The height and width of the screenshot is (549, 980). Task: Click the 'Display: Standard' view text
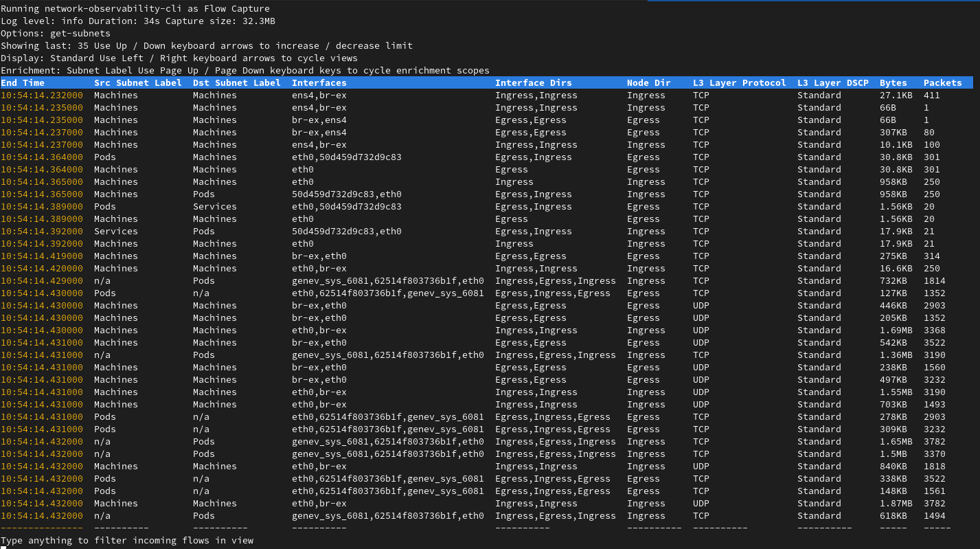[x=47, y=58]
